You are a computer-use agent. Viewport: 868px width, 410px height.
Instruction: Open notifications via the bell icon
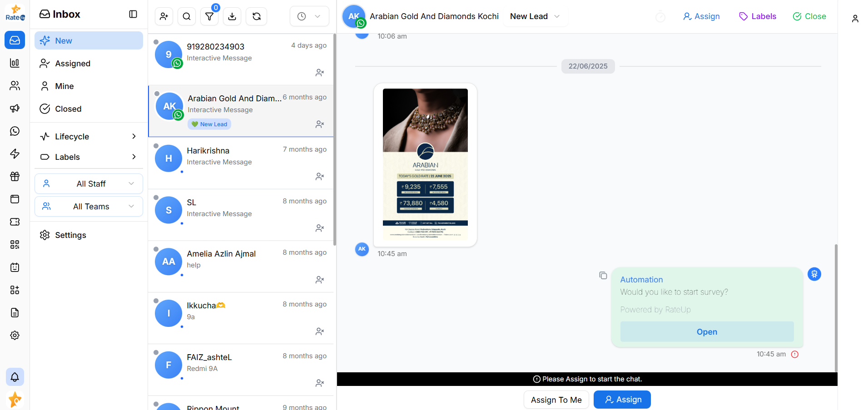(x=15, y=377)
